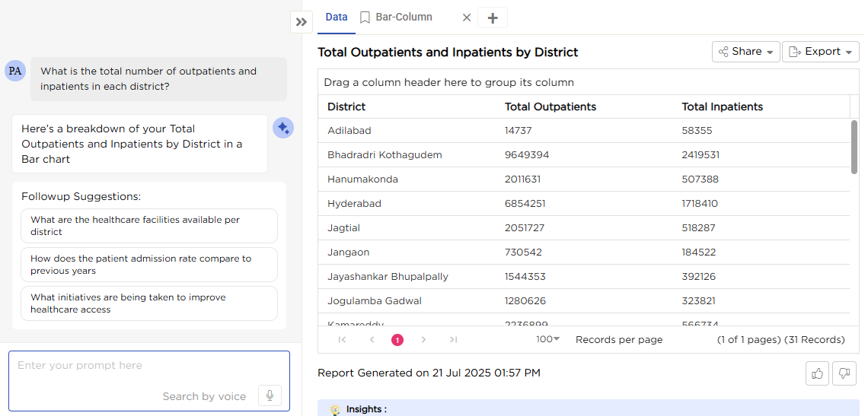Click the AI sparkle assistant icon

point(283,129)
